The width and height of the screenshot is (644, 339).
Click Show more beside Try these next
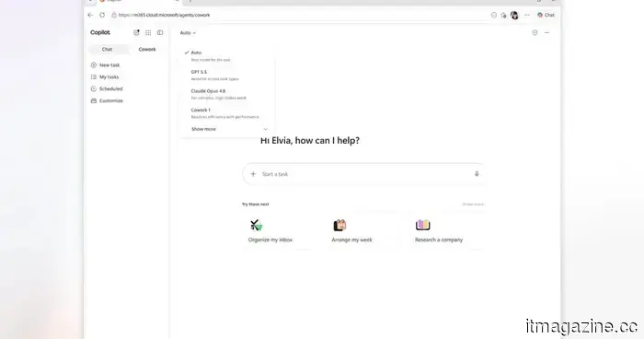[x=473, y=205]
